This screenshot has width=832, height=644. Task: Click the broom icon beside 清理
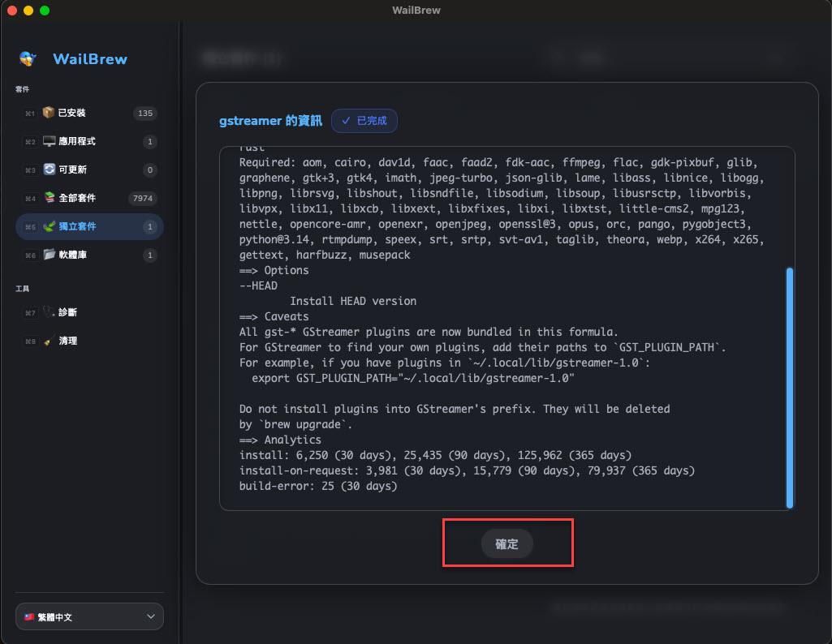[x=49, y=341]
